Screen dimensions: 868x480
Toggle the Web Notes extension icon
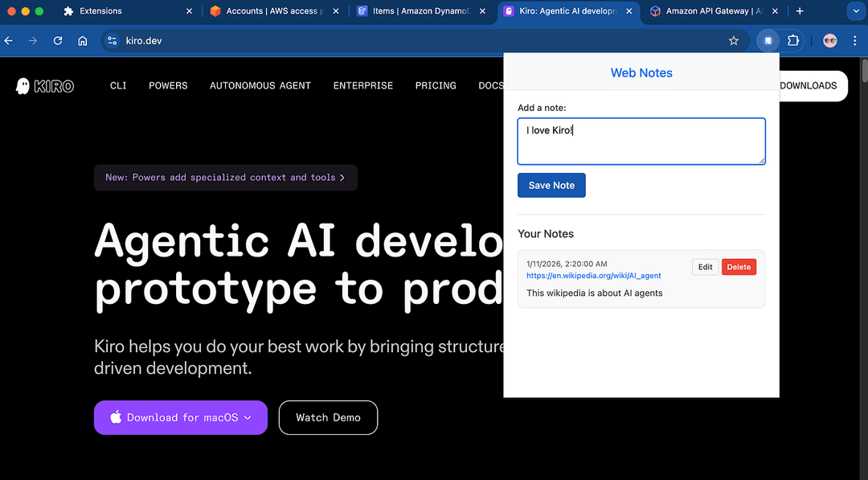click(x=768, y=40)
